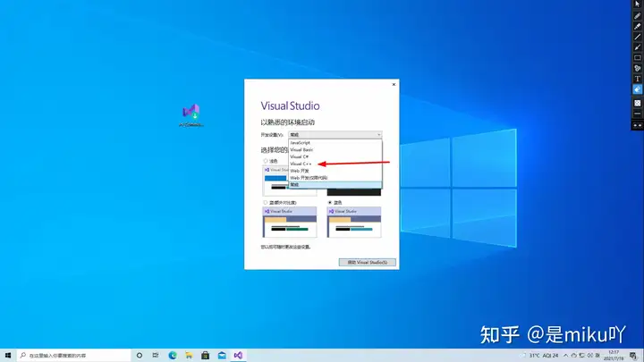Screen dimensions: 644x362
Task: Choose Visual C++ from the settings list
Action: [x=335, y=164]
